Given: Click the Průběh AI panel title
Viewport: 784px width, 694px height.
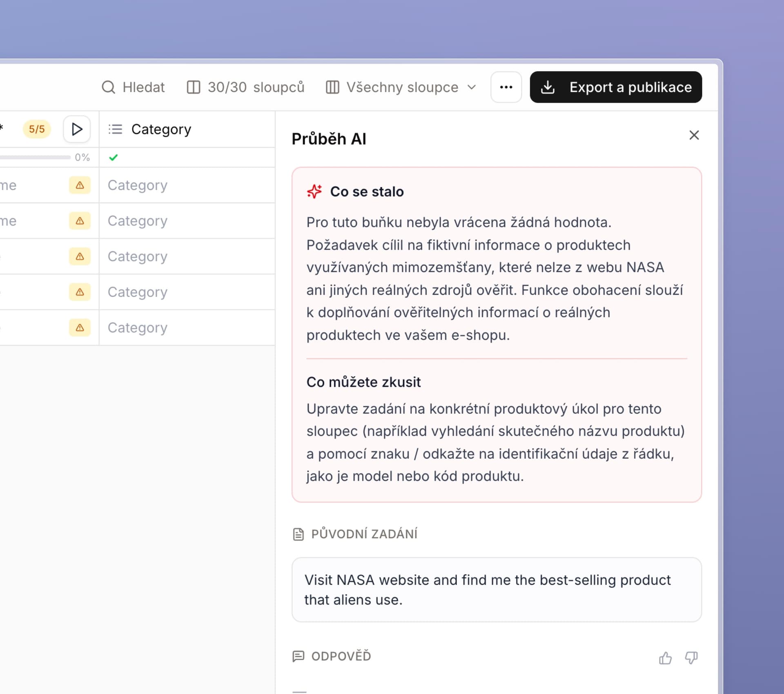Looking at the screenshot, I should [329, 139].
